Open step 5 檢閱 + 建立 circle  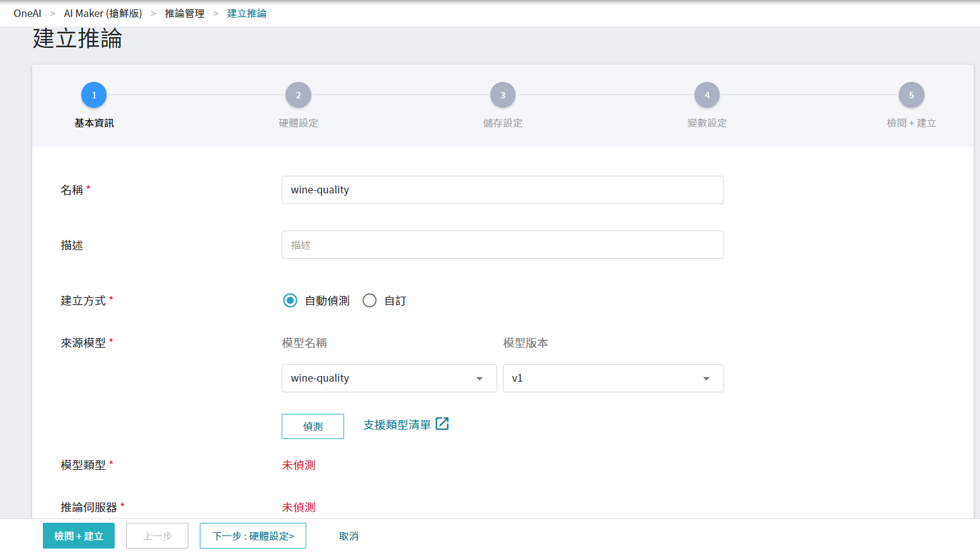click(911, 95)
